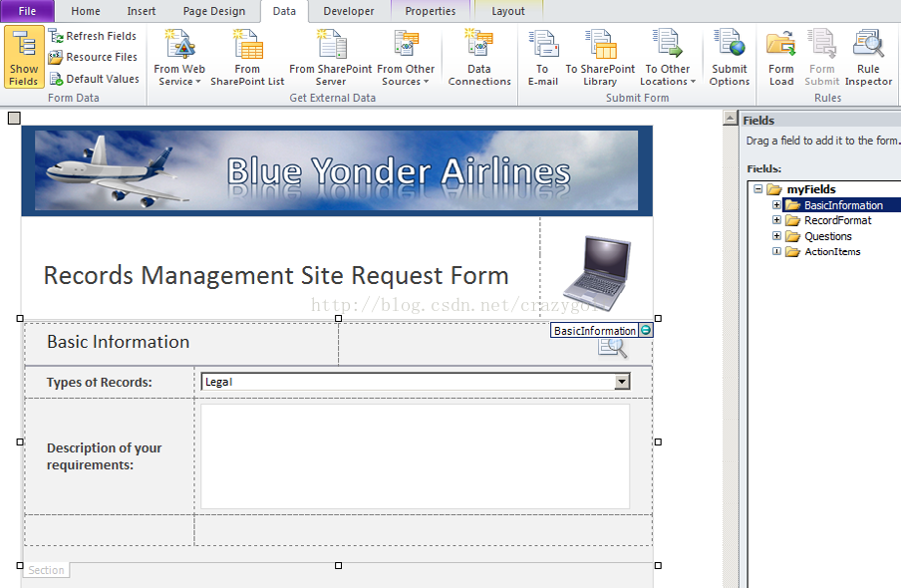The height and width of the screenshot is (588, 901).
Task: Open the Types of Records dropdown
Action: click(x=622, y=382)
